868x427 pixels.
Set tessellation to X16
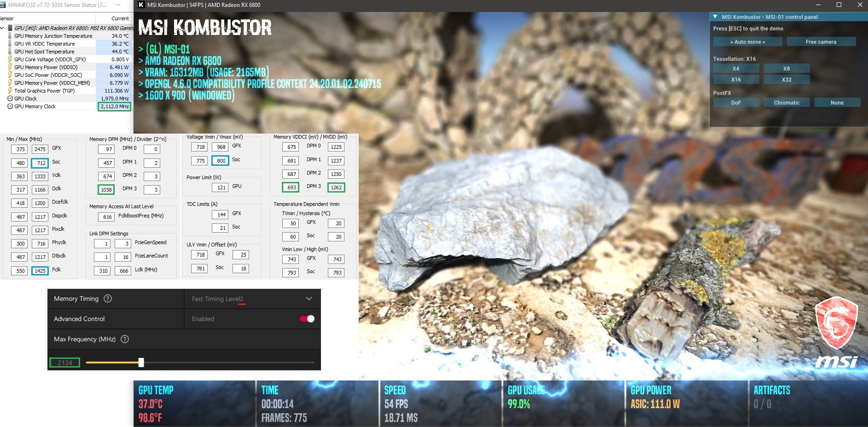tap(736, 80)
